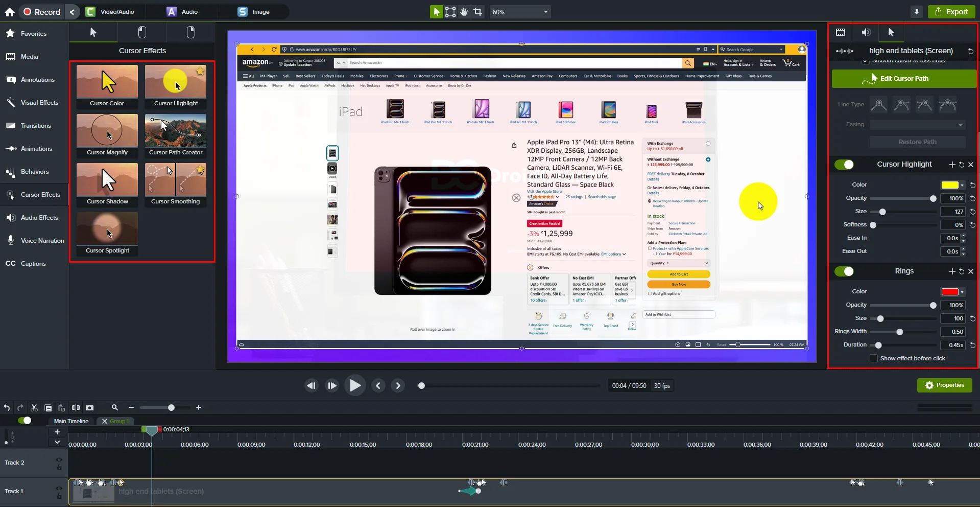Jump to next marker with right chevron
This screenshot has height=507, width=980.
click(398, 386)
